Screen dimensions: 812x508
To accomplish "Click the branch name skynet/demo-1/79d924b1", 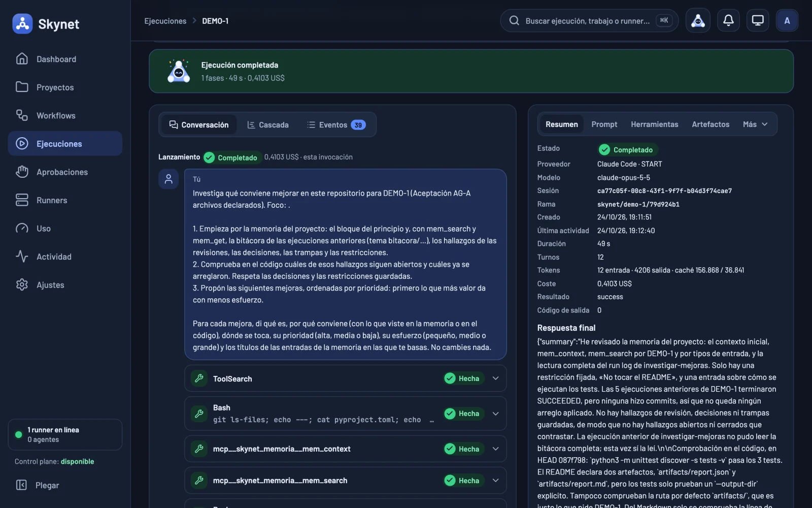I will tap(638, 204).
